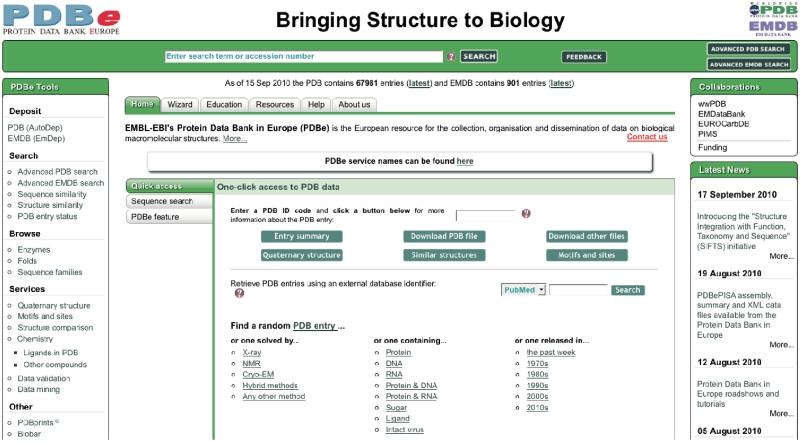Viewport: 800px width, 442px height.
Task: Open the PubMed database dropdown
Action: tap(523, 290)
